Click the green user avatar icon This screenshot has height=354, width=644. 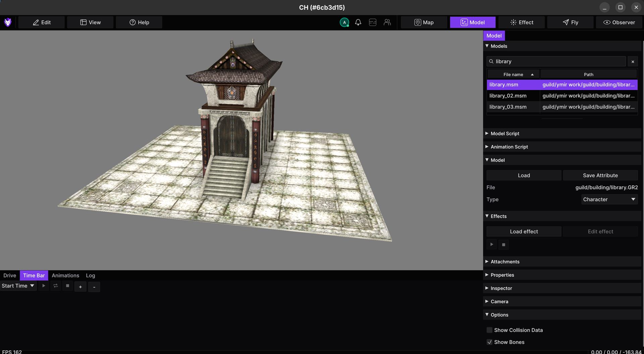(344, 23)
